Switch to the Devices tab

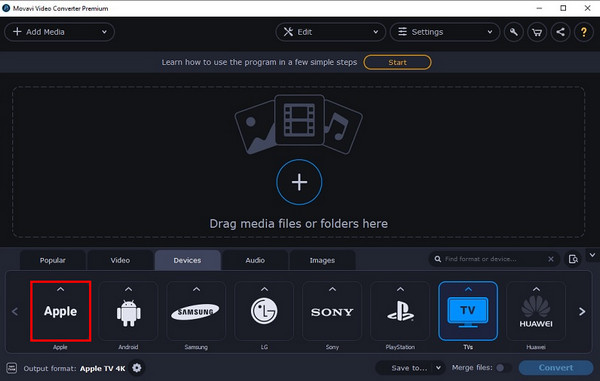(188, 260)
